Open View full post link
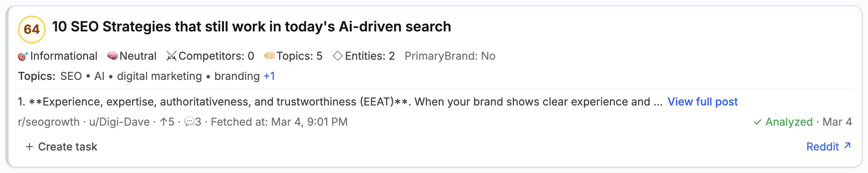 pyautogui.click(x=702, y=102)
